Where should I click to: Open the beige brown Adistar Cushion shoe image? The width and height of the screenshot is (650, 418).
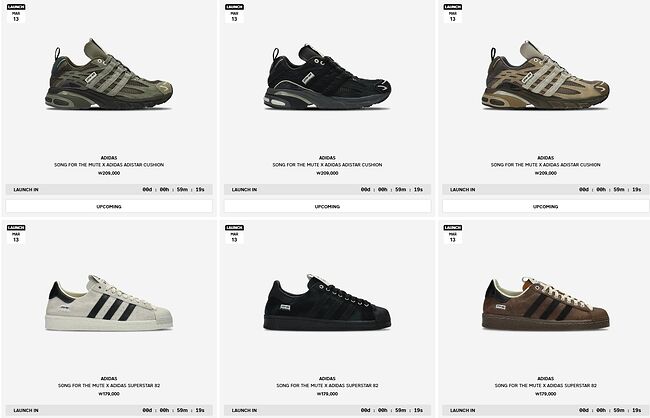(546, 75)
